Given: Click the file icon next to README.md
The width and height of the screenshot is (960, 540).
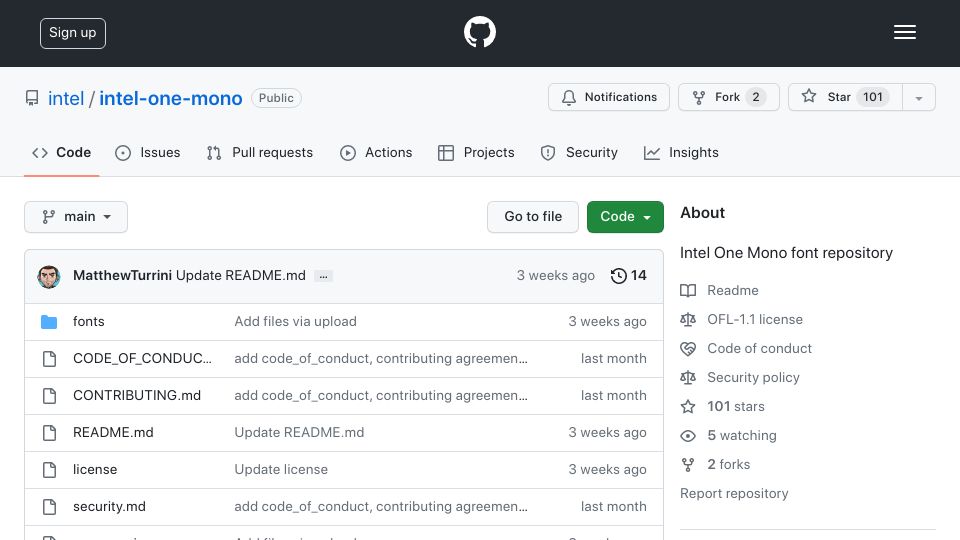Looking at the screenshot, I should [50, 432].
